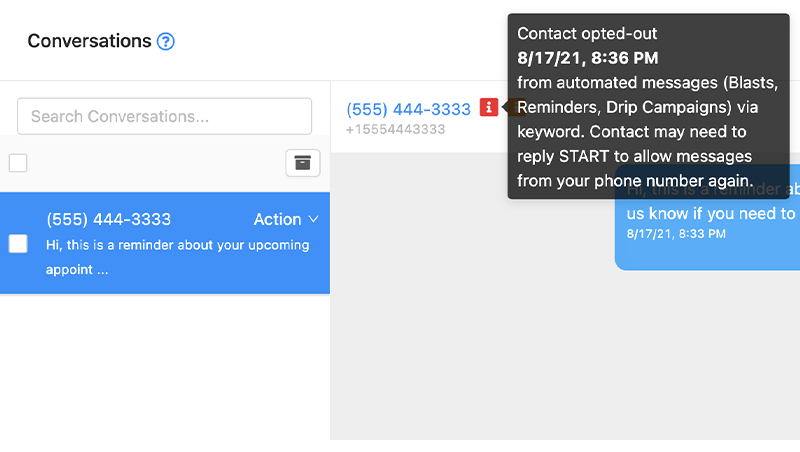Check the (555) 444-3333 conversation checkbox
800x452 pixels.
(x=18, y=244)
